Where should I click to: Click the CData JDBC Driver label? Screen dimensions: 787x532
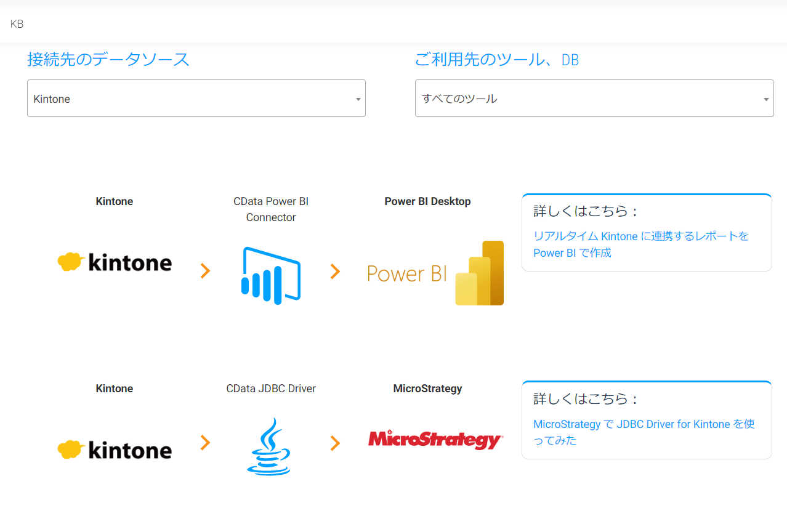coord(271,389)
